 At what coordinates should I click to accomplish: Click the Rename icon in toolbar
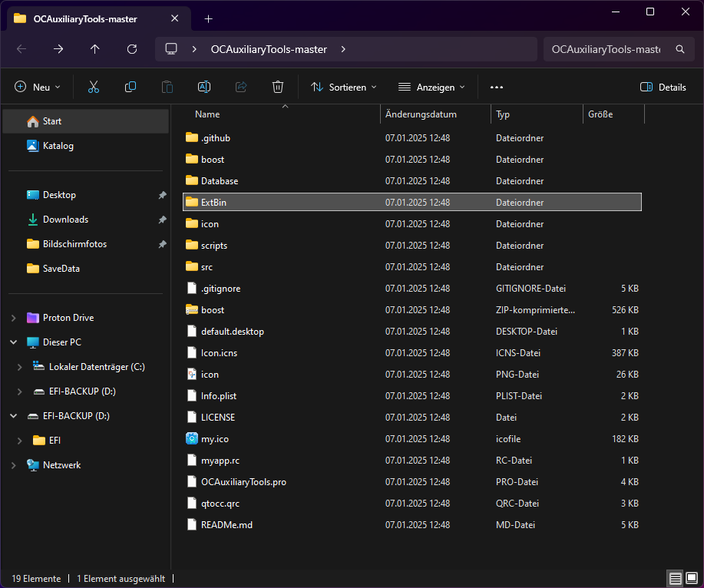(x=204, y=88)
